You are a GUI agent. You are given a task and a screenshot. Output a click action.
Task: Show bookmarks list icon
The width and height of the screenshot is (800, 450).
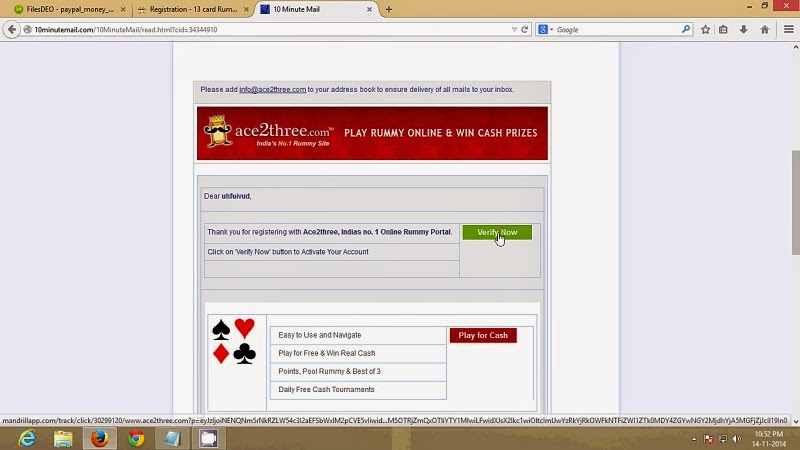tap(723, 30)
